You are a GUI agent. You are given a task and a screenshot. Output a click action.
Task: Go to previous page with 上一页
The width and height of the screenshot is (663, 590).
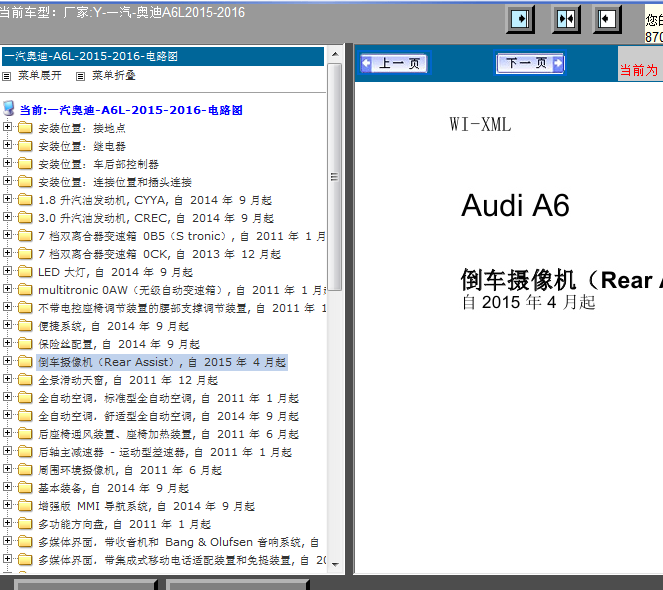coord(394,64)
